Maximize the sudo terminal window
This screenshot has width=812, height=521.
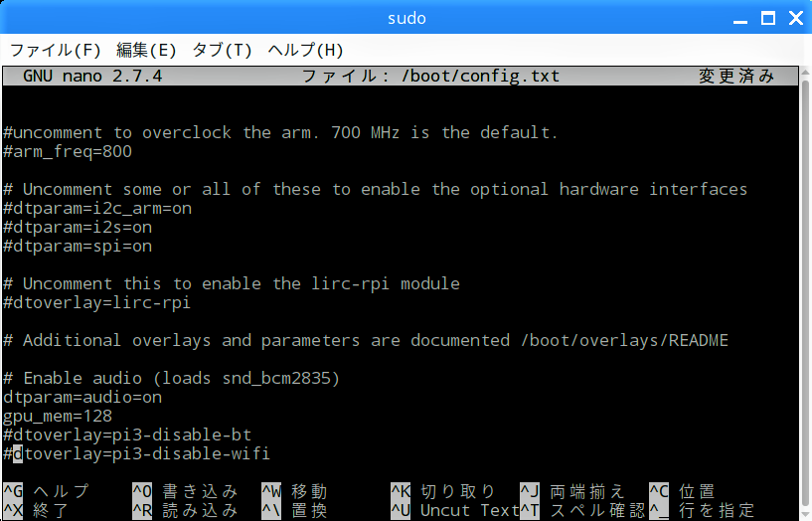pos(768,19)
